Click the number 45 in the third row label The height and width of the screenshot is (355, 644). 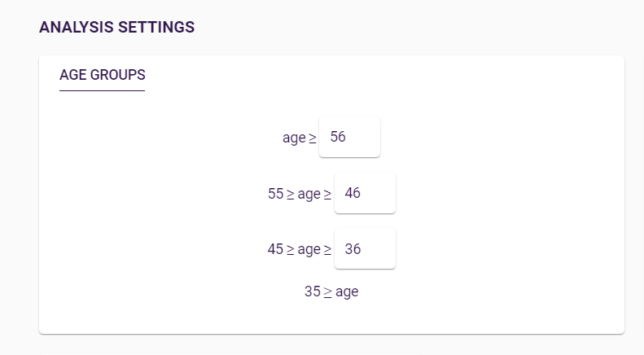[x=275, y=249]
